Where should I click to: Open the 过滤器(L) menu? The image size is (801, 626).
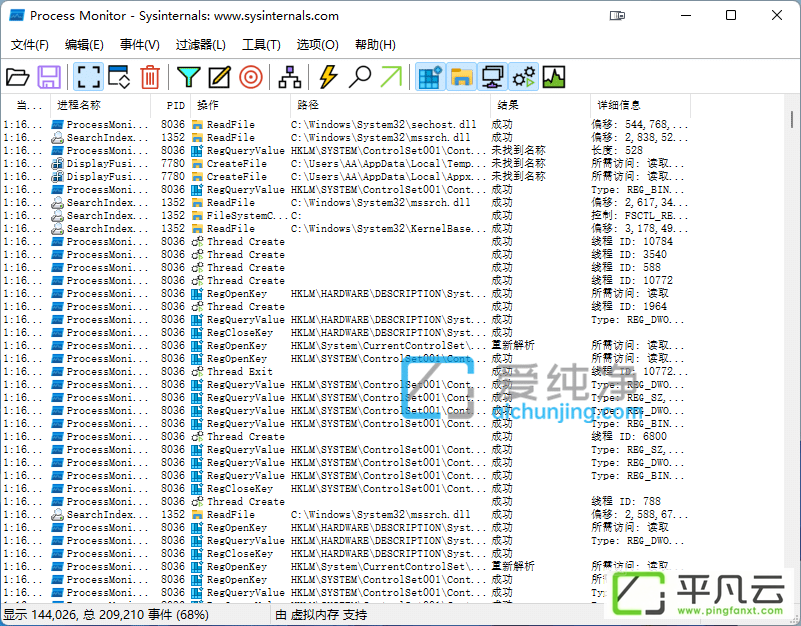(200, 45)
